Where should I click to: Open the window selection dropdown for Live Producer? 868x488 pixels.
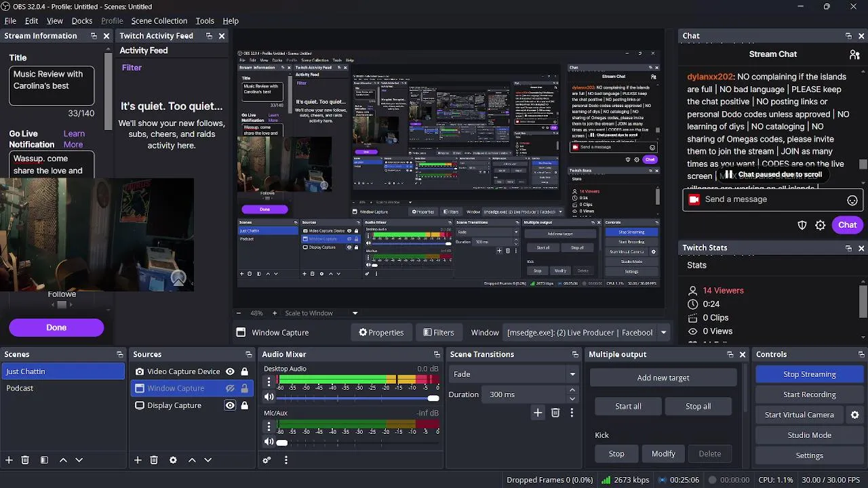[663, 333]
